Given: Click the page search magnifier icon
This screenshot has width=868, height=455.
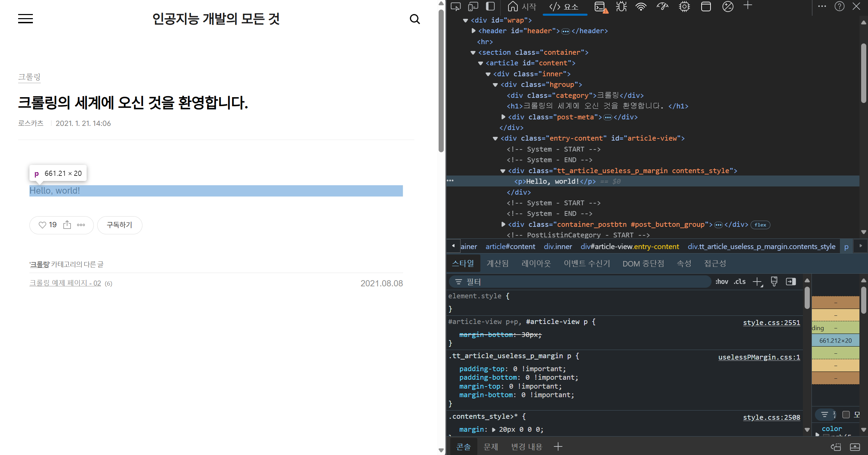Looking at the screenshot, I should [415, 19].
